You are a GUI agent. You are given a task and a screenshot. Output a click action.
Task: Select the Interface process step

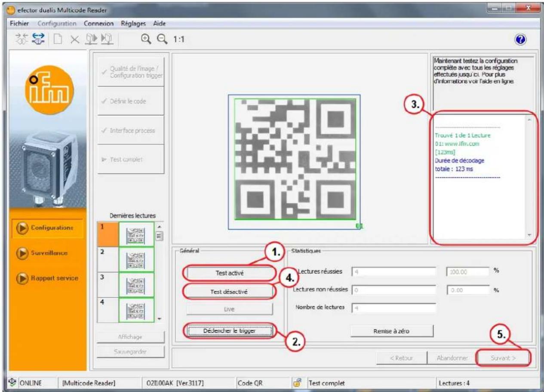131,130
